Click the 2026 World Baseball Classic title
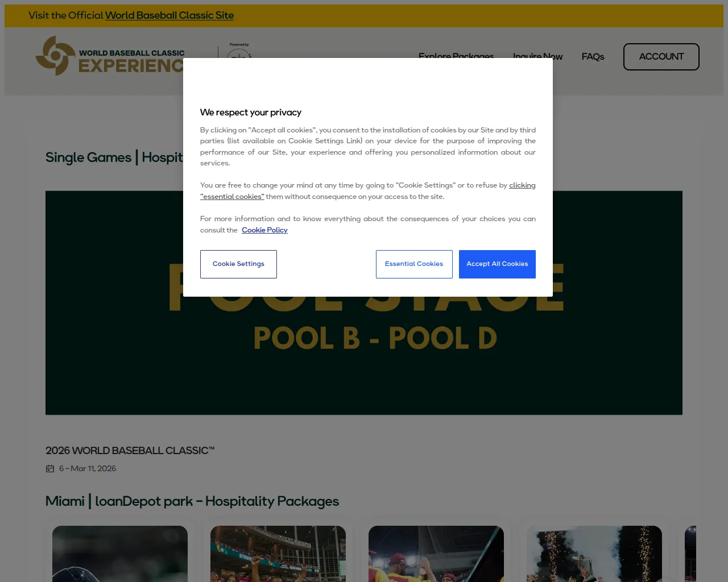 coord(130,451)
